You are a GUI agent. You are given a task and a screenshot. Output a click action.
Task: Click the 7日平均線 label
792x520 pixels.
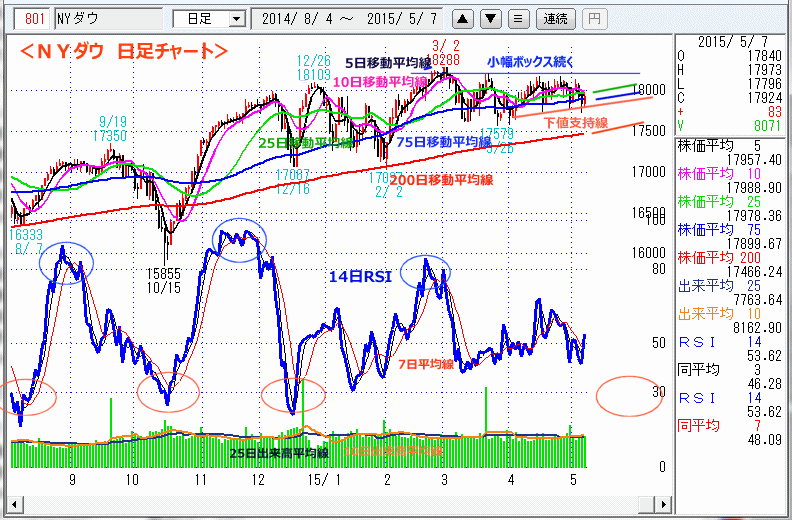coord(426,364)
